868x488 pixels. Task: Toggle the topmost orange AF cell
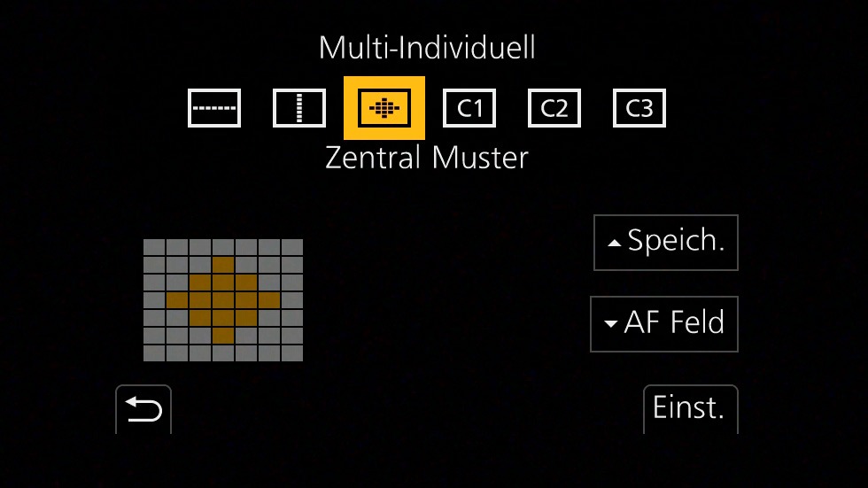223,265
